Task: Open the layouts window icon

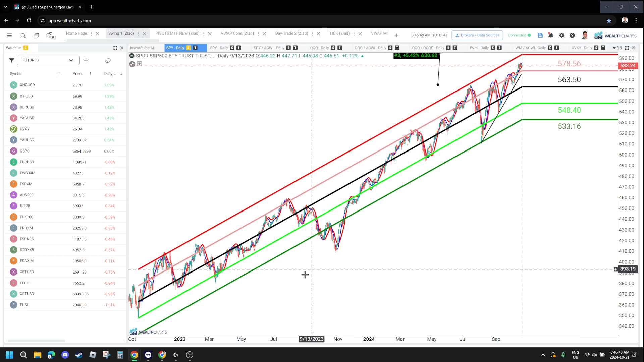Action: (x=36, y=36)
